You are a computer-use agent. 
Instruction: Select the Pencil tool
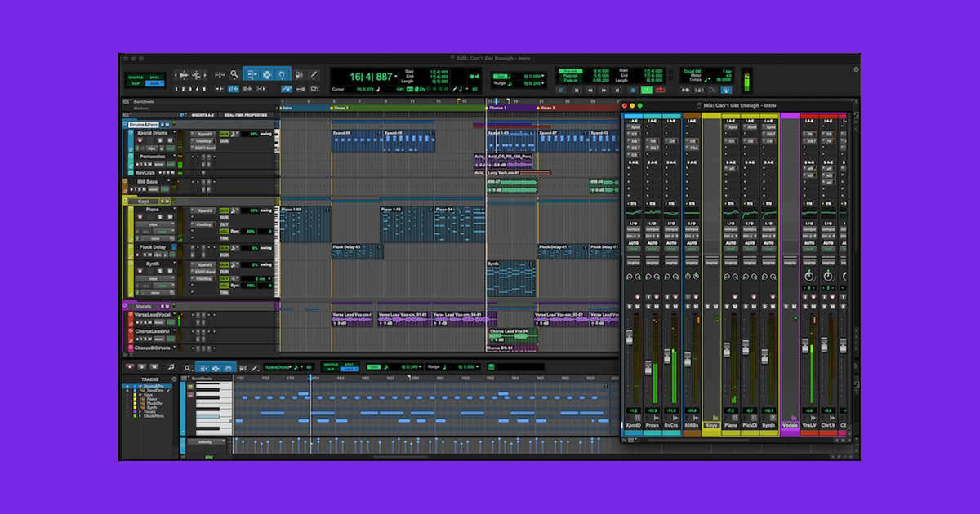pyautogui.click(x=314, y=76)
